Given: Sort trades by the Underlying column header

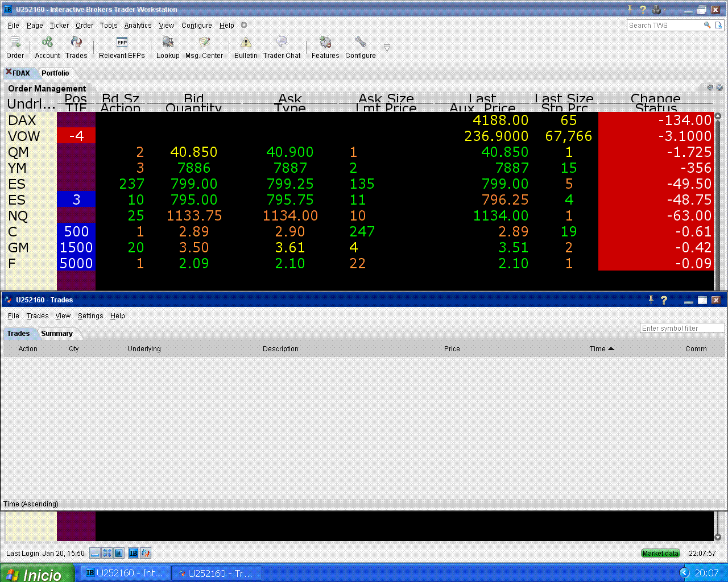Looking at the screenshot, I should (x=144, y=349).
